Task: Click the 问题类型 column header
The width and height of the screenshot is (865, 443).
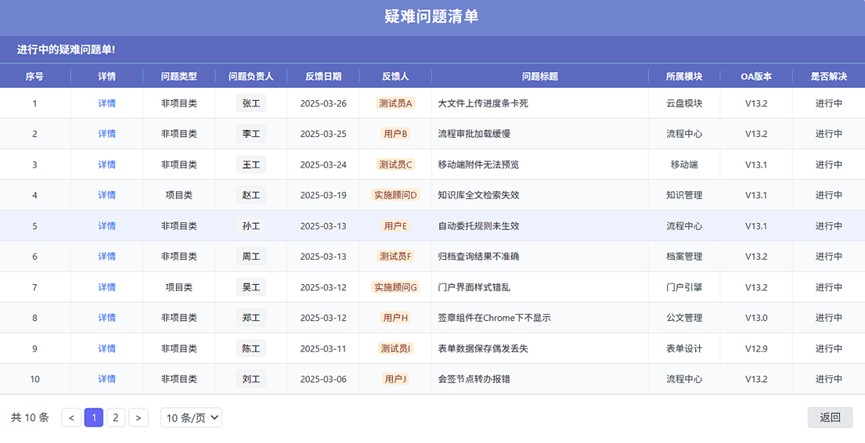Action: pyautogui.click(x=179, y=76)
